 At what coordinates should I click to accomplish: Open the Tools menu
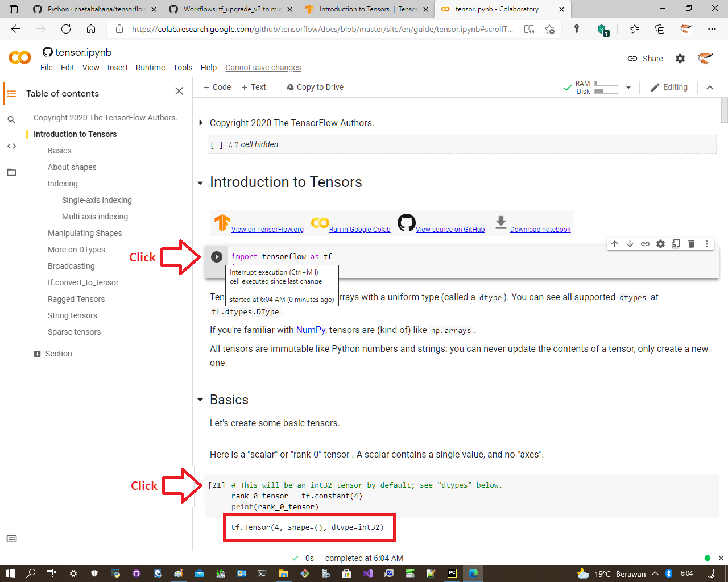pos(183,68)
